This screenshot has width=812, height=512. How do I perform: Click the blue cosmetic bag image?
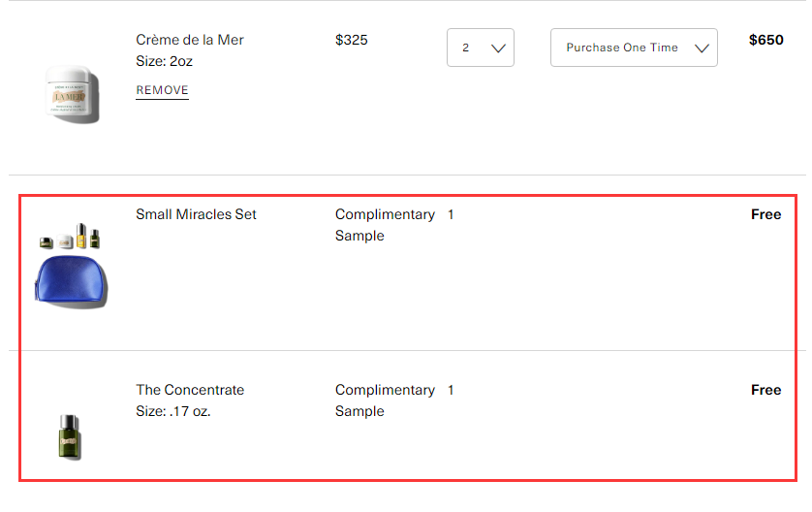71,281
